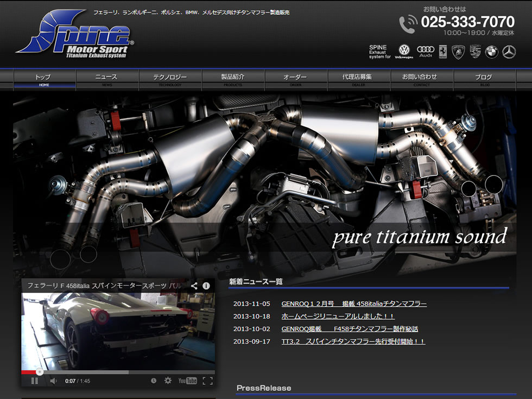Click the pure titanium sound slogan
Screen dimensions: 532x399
[419, 237]
